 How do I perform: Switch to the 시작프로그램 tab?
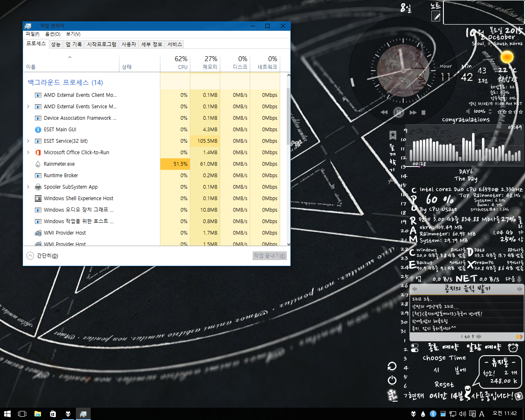click(x=102, y=44)
